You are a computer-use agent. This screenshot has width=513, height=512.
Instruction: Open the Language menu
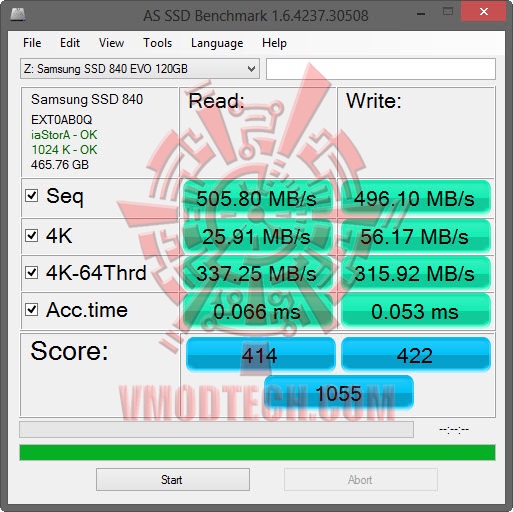tap(217, 43)
